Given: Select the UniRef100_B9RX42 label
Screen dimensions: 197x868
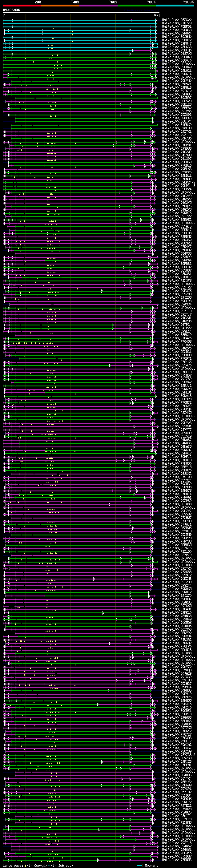Looking at the screenshot, I should [x=177, y=382].
